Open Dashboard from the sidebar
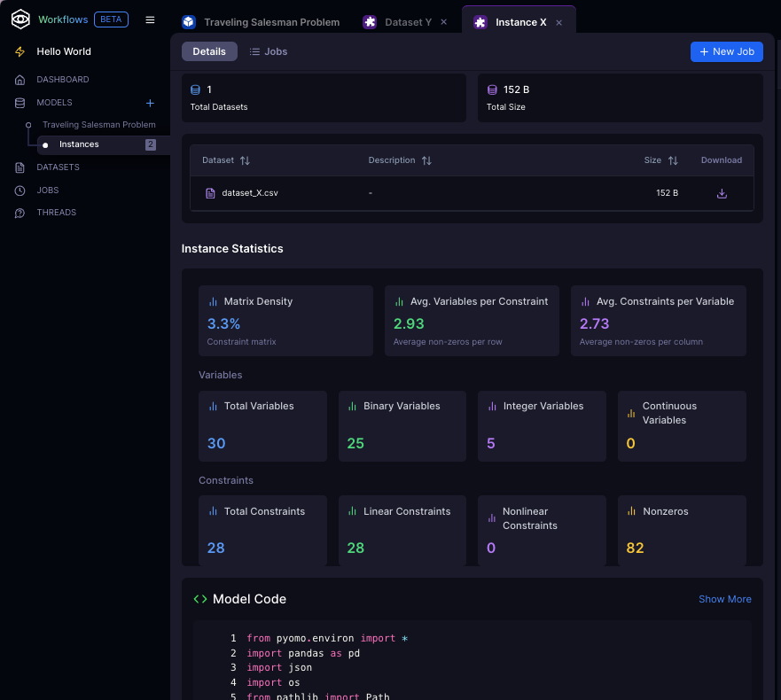 pos(62,80)
